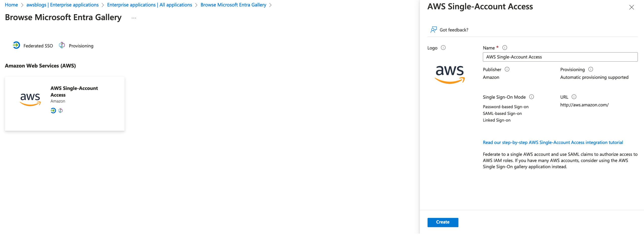Open more options ellipsis beside page title
The height and width of the screenshot is (248, 644).
134,18
